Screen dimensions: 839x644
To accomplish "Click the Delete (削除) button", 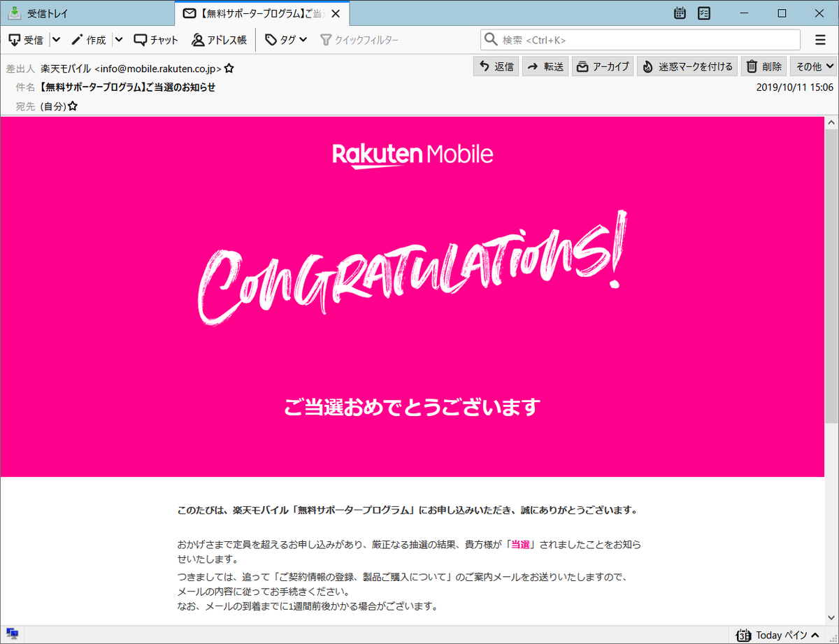I will [763, 66].
